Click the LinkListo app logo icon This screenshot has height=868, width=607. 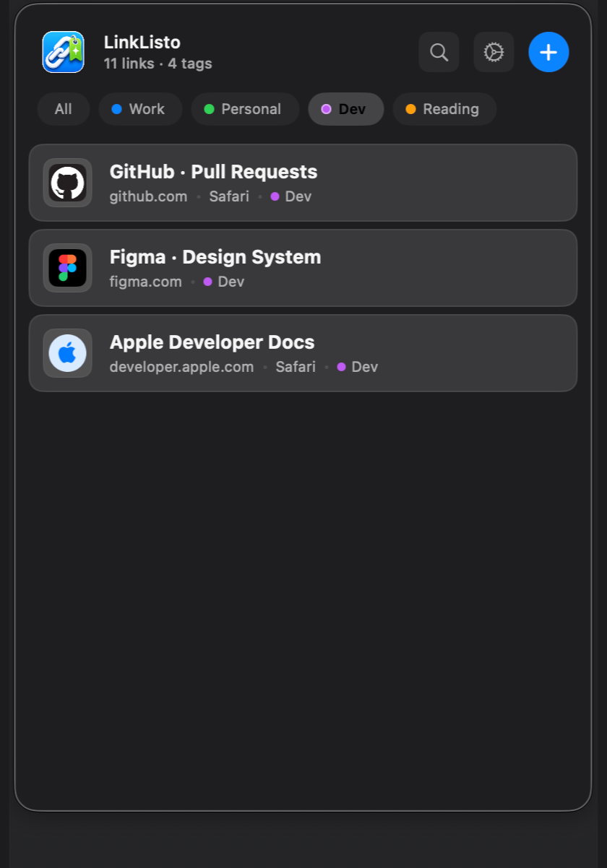[63, 52]
